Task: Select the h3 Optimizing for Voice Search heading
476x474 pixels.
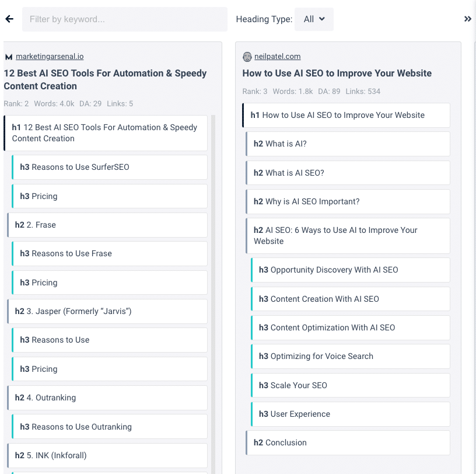Action: tap(351, 356)
